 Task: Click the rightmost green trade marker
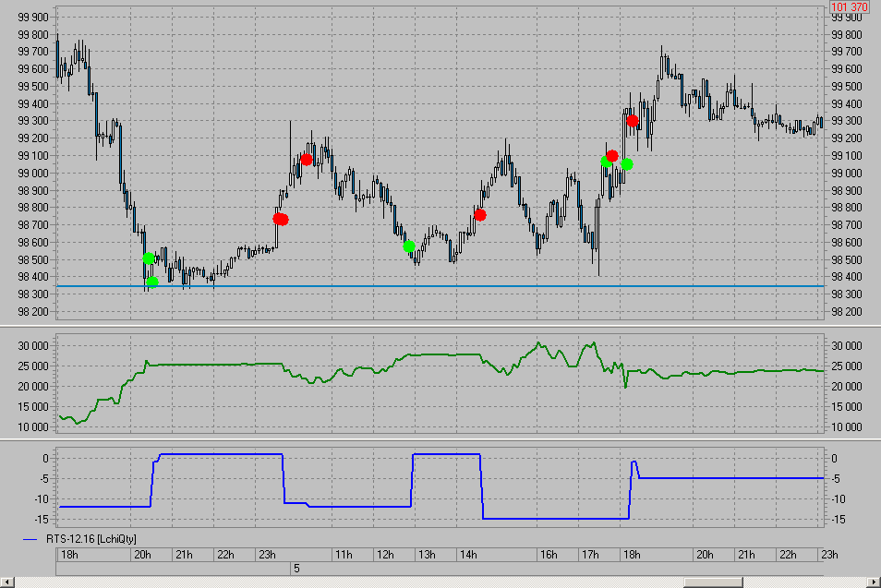pyautogui.click(x=627, y=164)
